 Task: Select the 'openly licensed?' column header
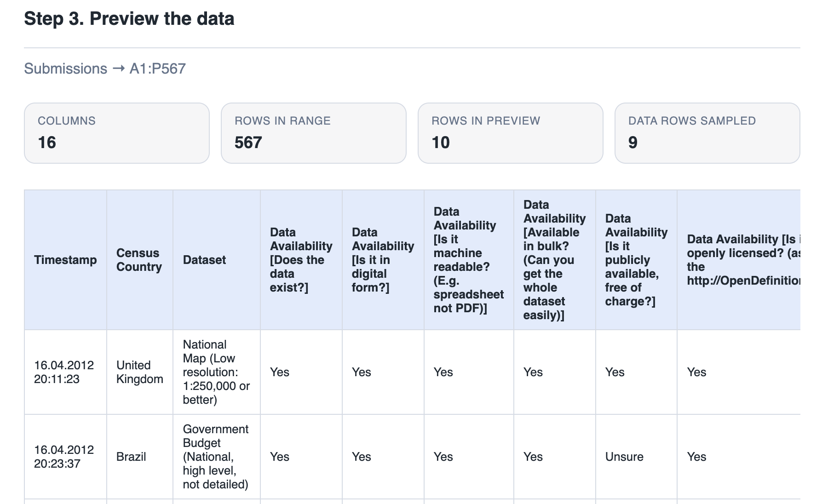click(745, 260)
